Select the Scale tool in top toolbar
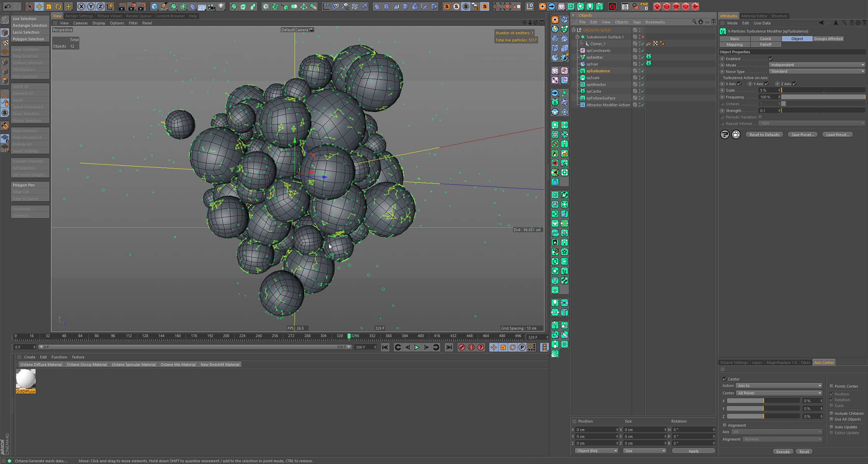 [49, 6]
